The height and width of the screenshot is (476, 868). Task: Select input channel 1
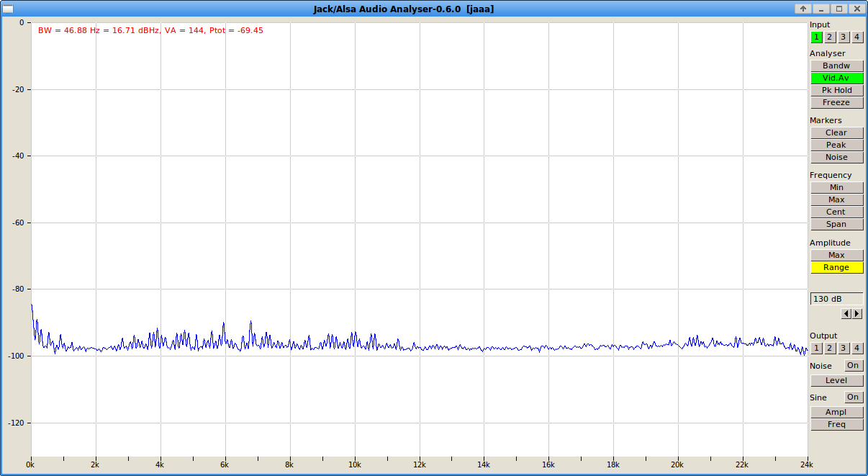click(816, 37)
